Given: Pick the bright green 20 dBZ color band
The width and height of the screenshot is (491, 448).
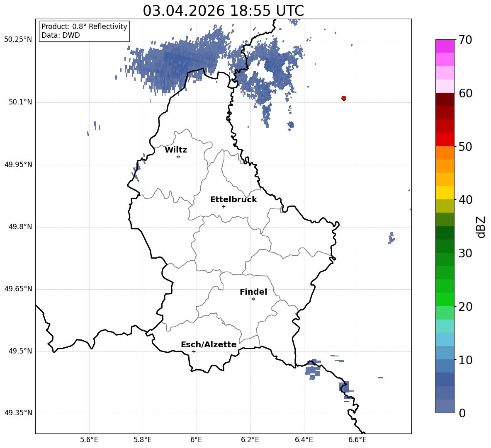Looking at the screenshot, I should (445, 299).
